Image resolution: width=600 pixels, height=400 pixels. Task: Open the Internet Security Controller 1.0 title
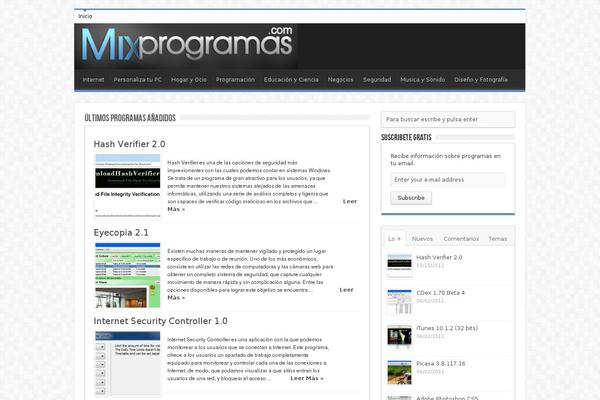tap(160, 321)
